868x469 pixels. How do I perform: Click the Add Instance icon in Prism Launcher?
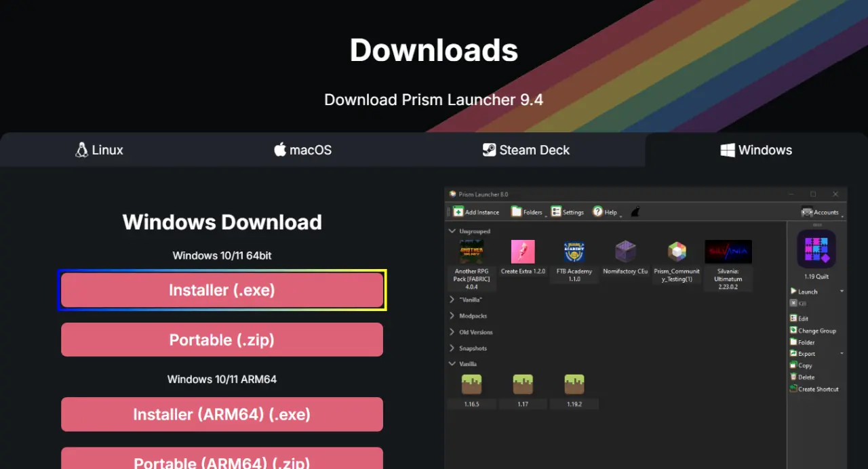(x=458, y=211)
